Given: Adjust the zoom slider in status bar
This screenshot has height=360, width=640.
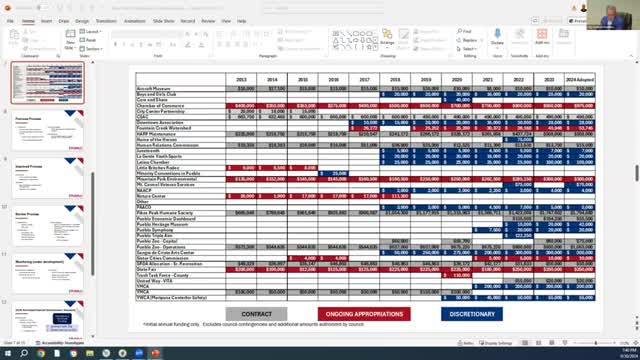Looking at the screenshot, I should [x=596, y=343].
